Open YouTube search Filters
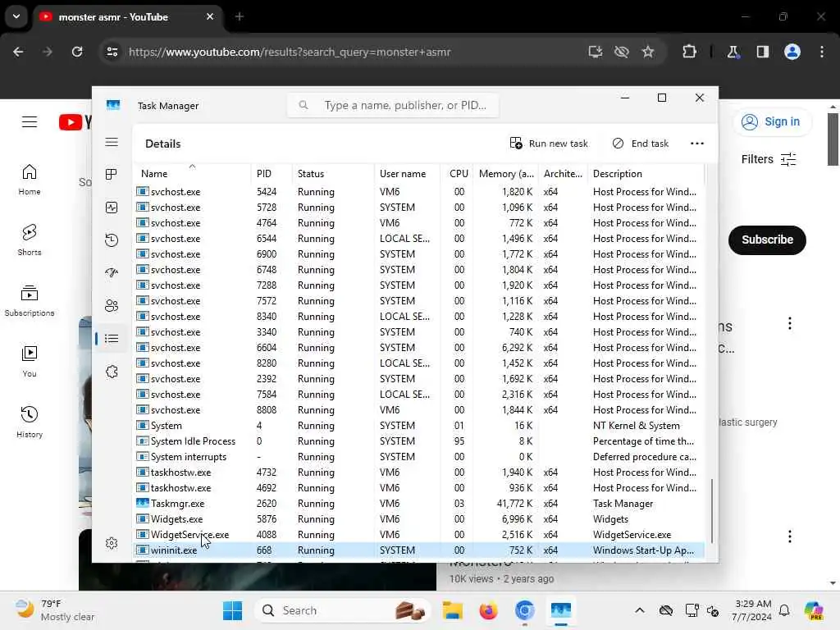Image resolution: width=840 pixels, height=630 pixels. (x=769, y=159)
